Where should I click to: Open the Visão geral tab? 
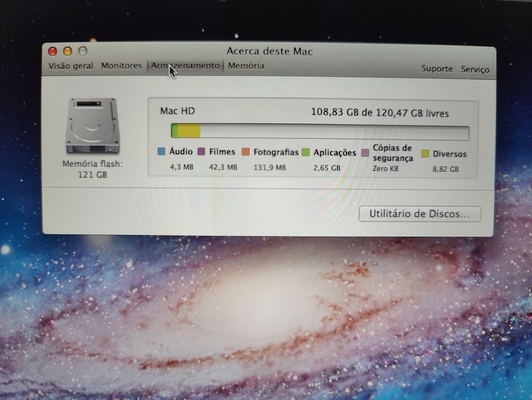pos(70,66)
